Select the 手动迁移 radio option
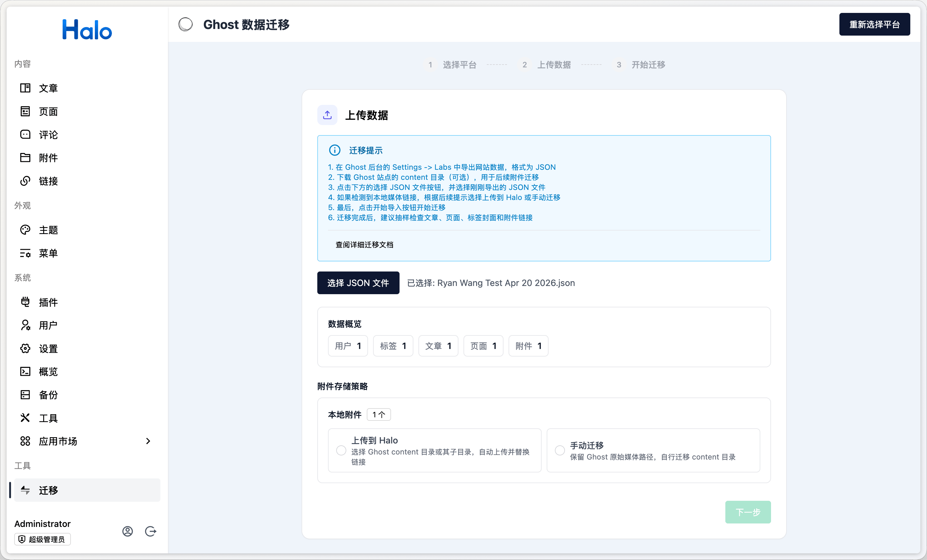 tap(560, 450)
